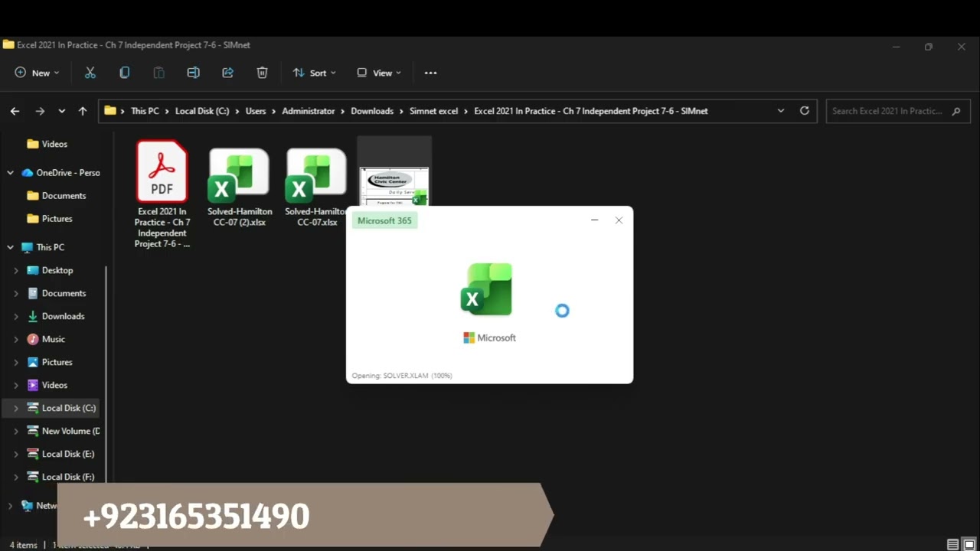Viewport: 980px width, 551px height.
Task: Minimize the Microsoft 365 splash window
Action: pyautogui.click(x=594, y=220)
